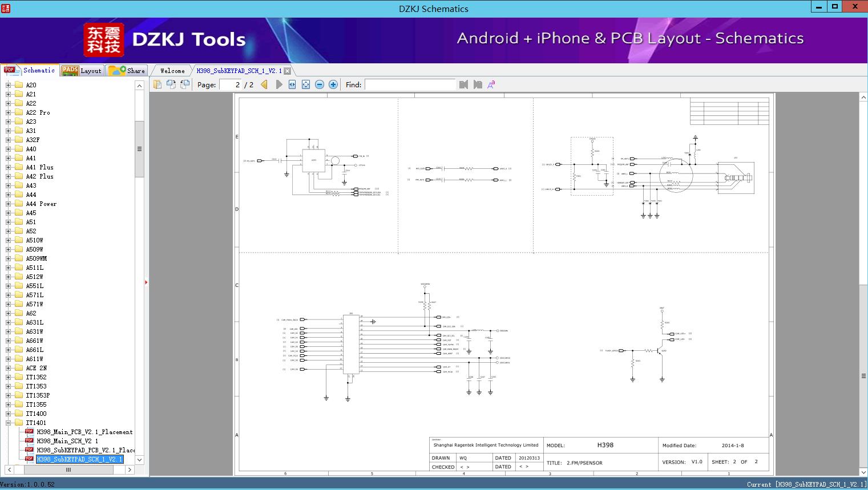868x490 pixels.
Task: Toggle match case search option
Action: pos(491,84)
